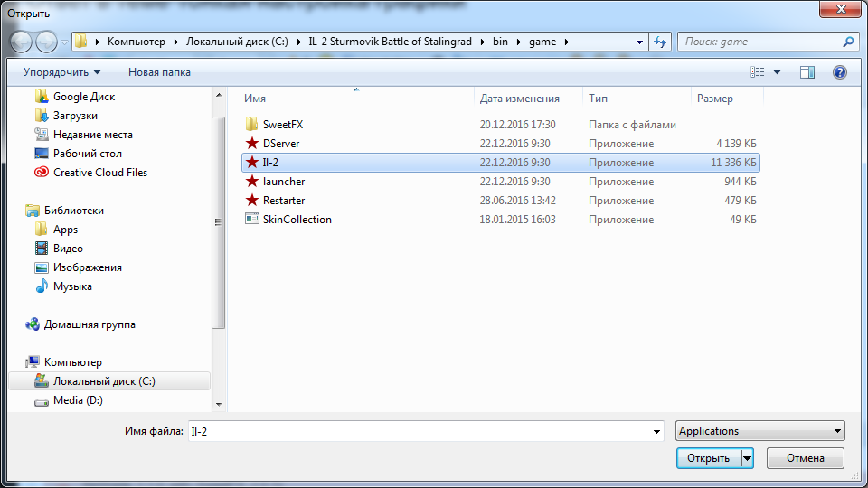Click Компьютер in the address path
Viewport: 868px width, 488px height.
point(137,42)
